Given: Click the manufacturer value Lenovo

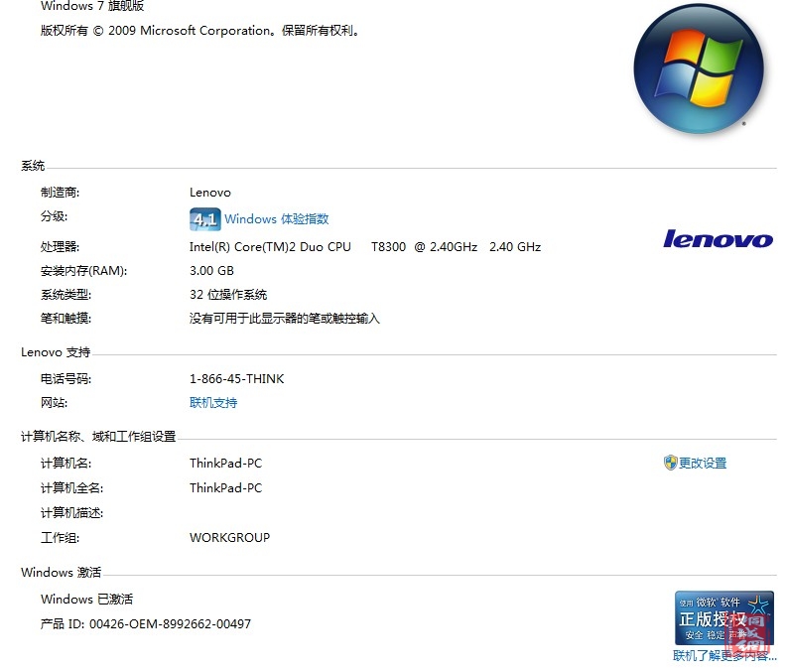Looking at the screenshot, I should 210,193.
